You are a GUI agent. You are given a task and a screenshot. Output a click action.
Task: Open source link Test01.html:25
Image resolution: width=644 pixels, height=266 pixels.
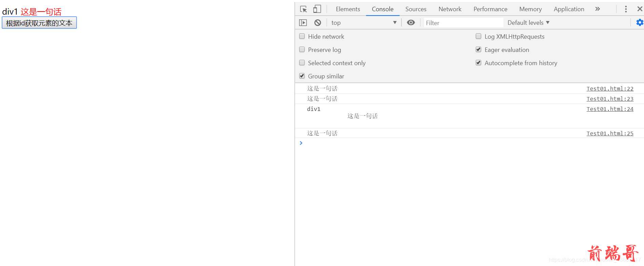click(x=610, y=133)
